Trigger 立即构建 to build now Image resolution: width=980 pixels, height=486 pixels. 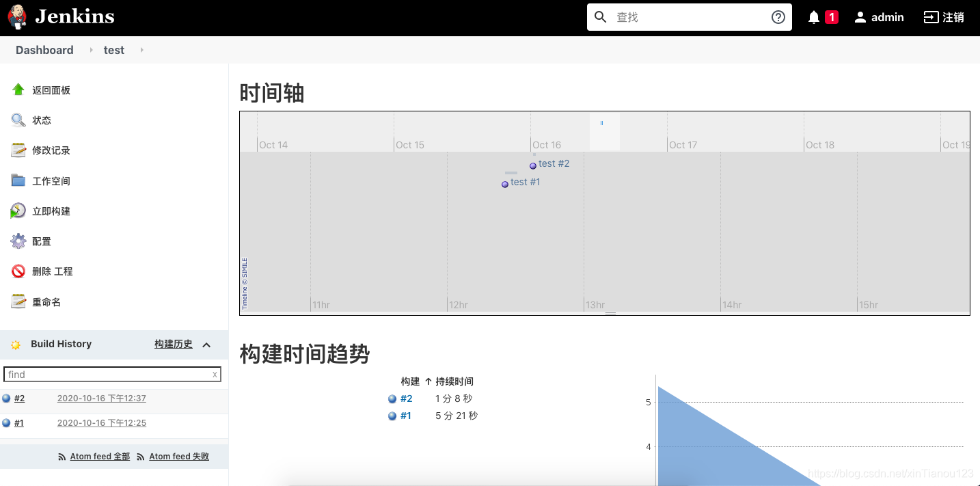[51, 211]
